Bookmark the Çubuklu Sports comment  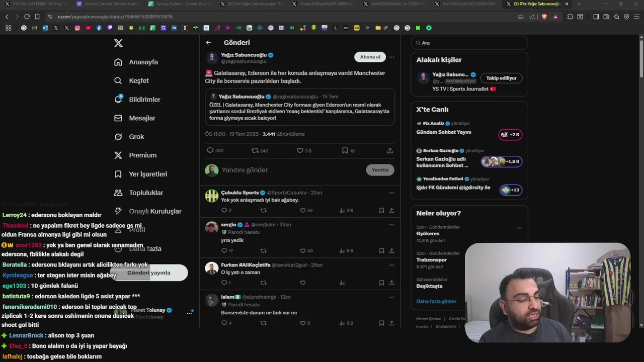click(x=381, y=210)
